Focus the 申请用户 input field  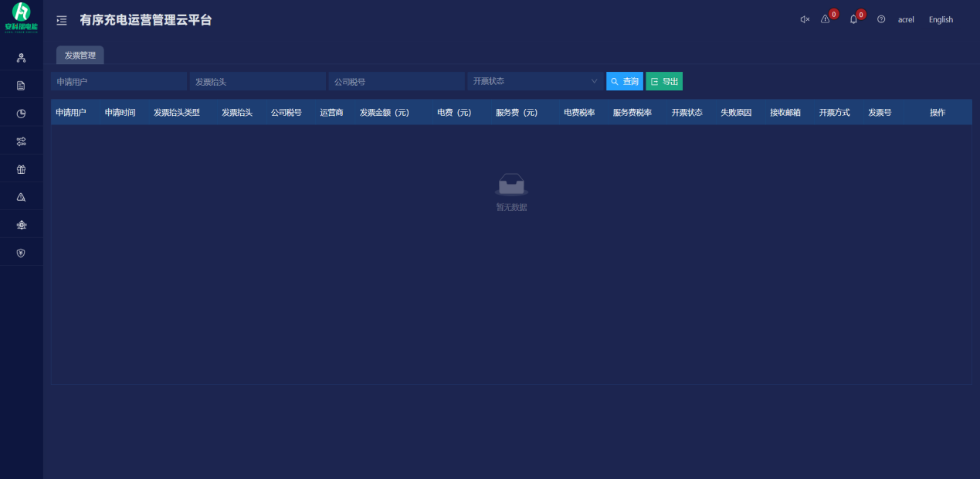tap(119, 81)
